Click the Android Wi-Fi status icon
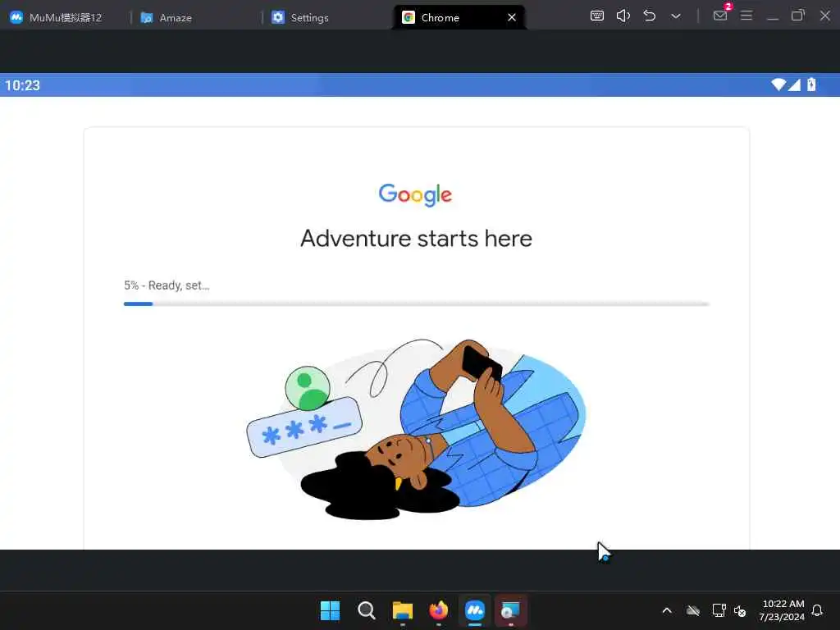The height and width of the screenshot is (630, 840). [x=778, y=84]
